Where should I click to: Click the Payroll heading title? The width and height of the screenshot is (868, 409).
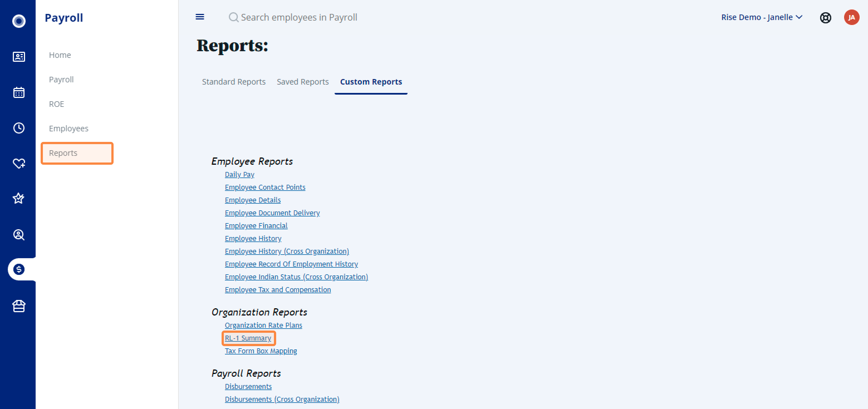tap(64, 18)
